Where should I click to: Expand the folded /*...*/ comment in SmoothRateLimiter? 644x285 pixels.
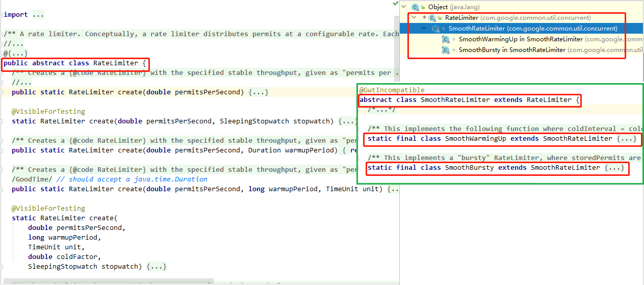(x=381, y=110)
